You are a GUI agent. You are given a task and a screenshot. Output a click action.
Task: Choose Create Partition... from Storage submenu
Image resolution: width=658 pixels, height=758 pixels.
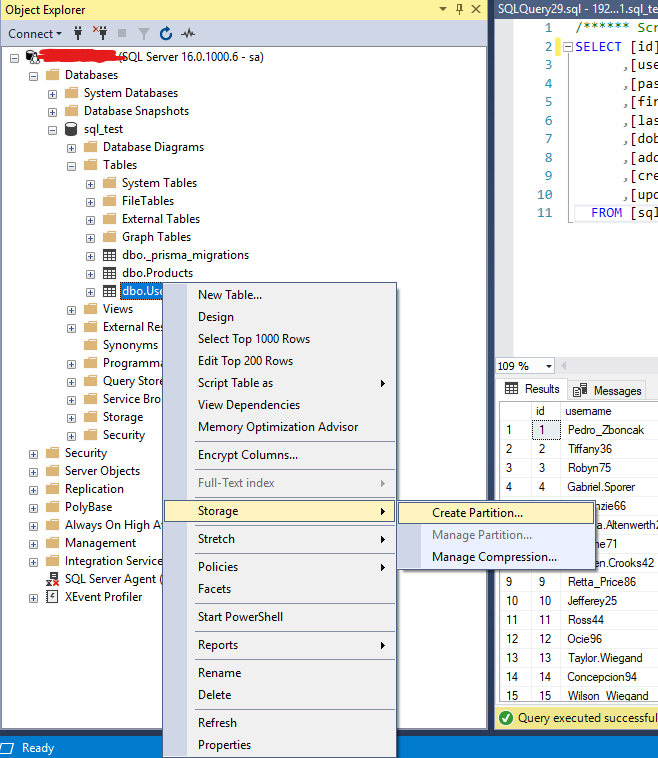click(496, 513)
